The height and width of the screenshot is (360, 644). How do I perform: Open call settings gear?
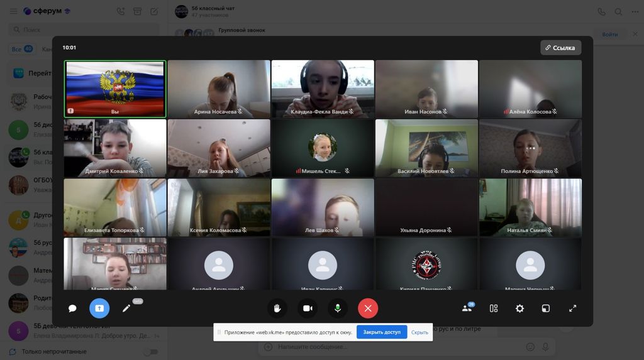pyautogui.click(x=519, y=308)
